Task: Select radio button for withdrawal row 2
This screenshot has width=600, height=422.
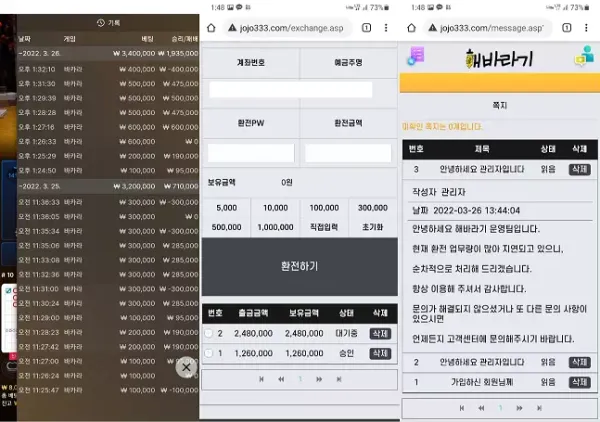Action: tap(209, 333)
